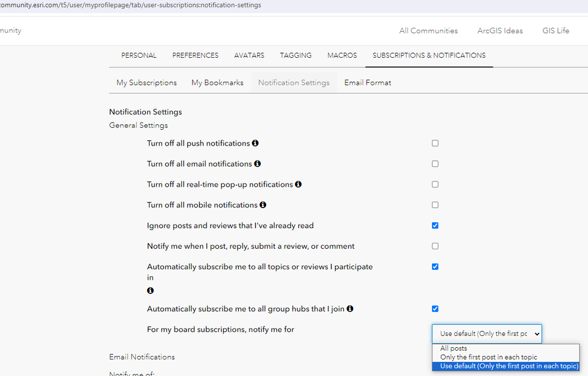Go to ArcGIS Ideas
This screenshot has height=376, width=588.
500,31
